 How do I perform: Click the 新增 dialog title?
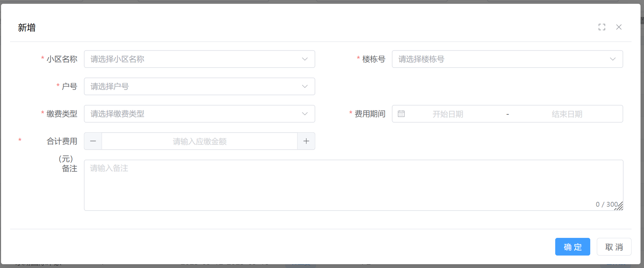(x=27, y=28)
